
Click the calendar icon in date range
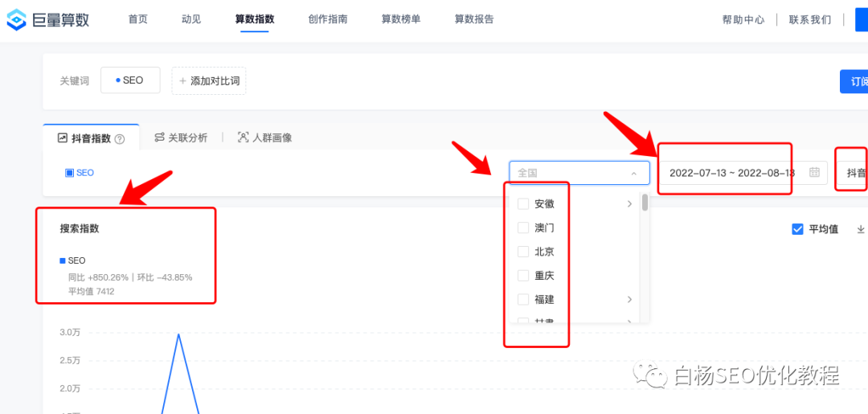click(814, 172)
